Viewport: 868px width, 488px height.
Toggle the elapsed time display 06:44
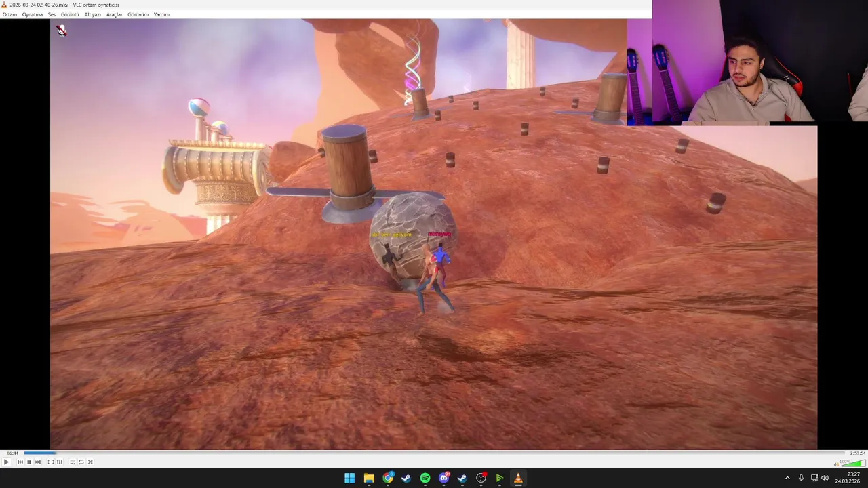(12, 453)
